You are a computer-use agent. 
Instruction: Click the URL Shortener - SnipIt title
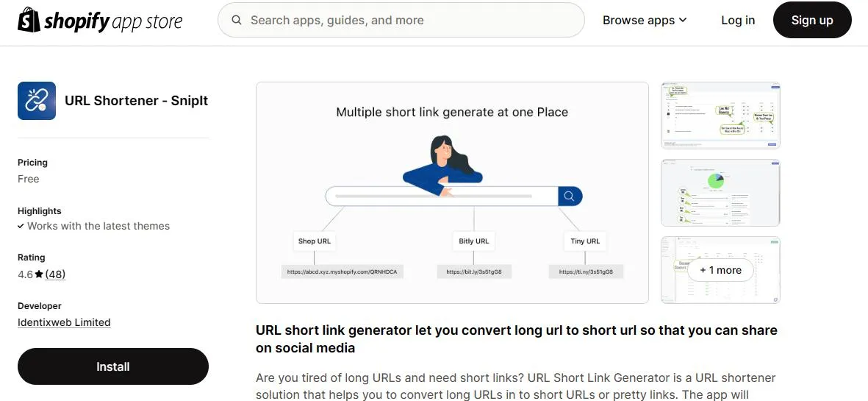tap(136, 101)
